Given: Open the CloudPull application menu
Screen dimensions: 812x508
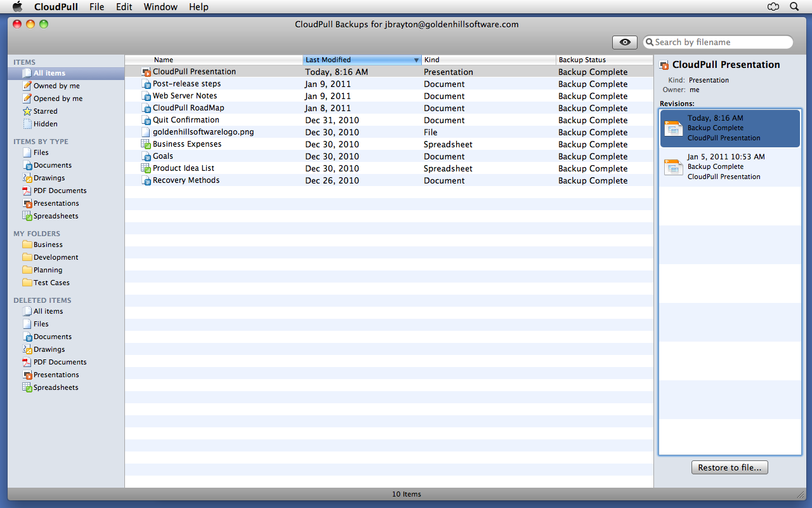Looking at the screenshot, I should tap(57, 7).
